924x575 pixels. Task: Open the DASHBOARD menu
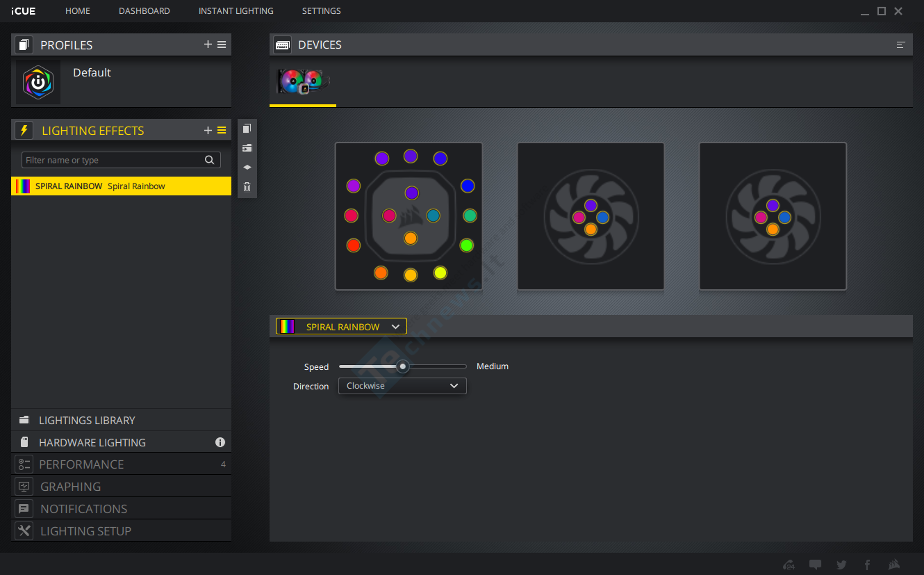click(145, 11)
